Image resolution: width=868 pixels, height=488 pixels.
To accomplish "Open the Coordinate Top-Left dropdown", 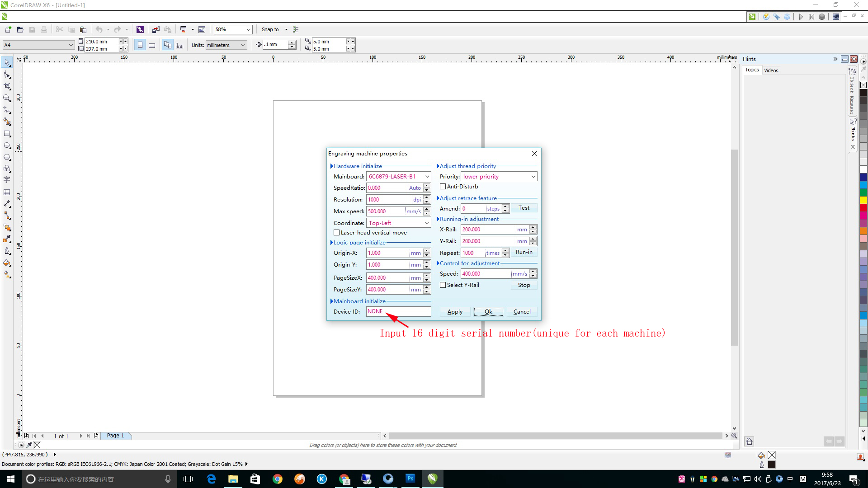I will pos(427,223).
